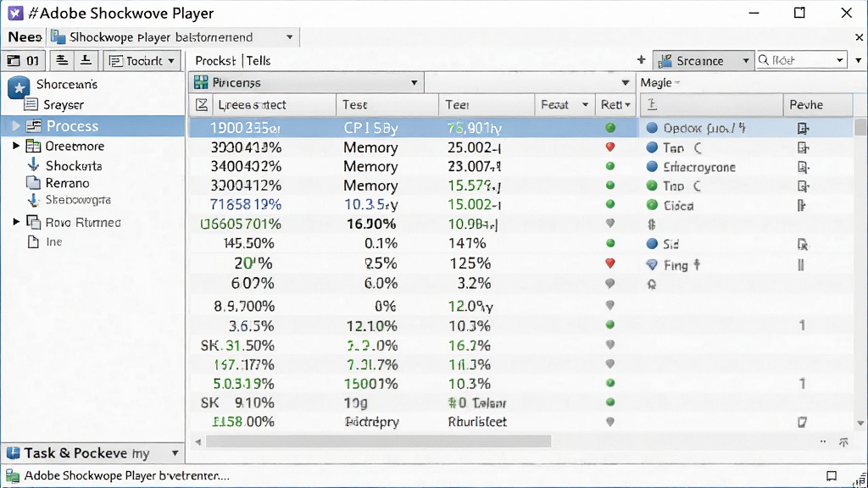Open the Reti column dropdown

pos(616,104)
